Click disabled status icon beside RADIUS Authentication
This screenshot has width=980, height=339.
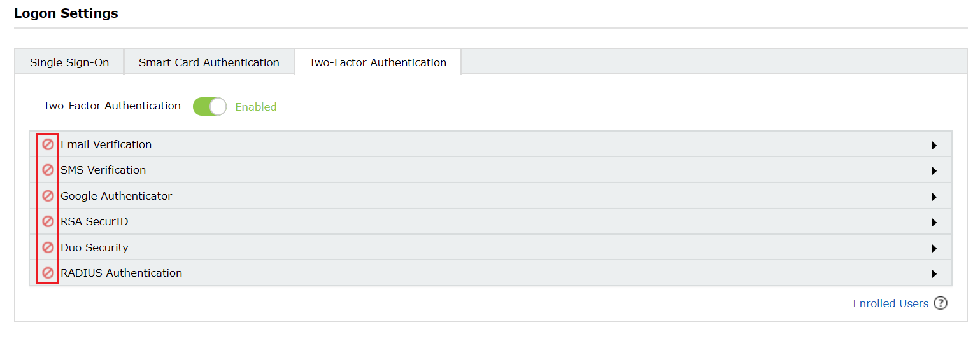[x=48, y=273]
